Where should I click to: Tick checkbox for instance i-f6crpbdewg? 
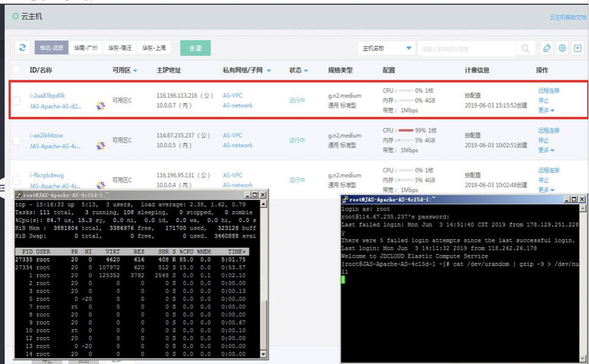pyautogui.click(x=17, y=180)
